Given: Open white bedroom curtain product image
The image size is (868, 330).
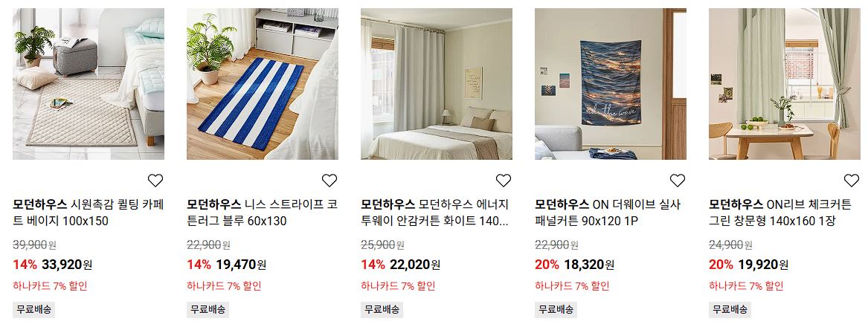Looking at the screenshot, I should [437, 84].
